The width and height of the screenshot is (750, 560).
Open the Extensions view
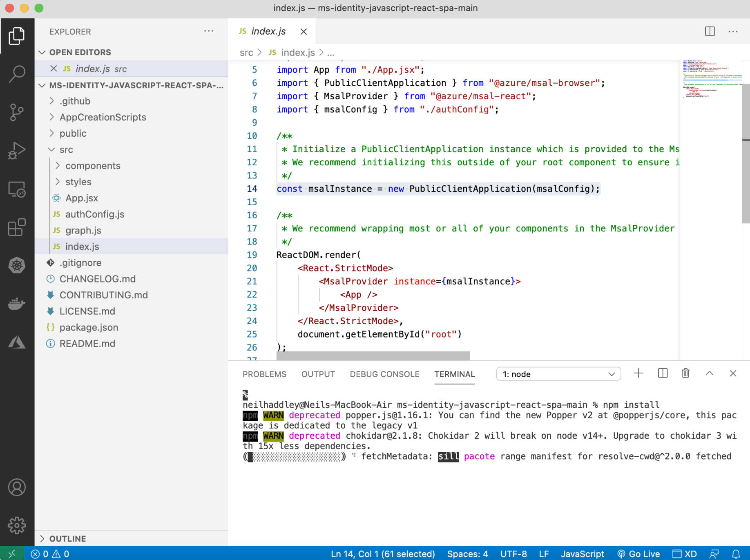[17, 227]
